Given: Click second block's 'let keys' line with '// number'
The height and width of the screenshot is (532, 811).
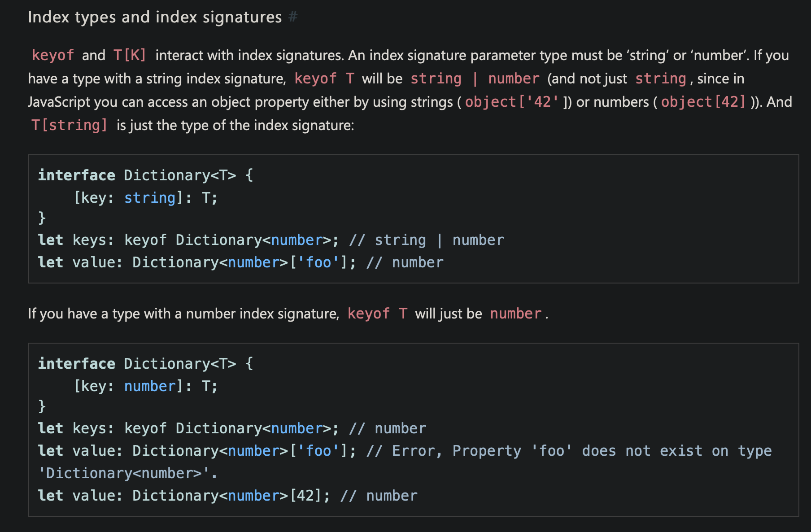Looking at the screenshot, I should pos(232,428).
